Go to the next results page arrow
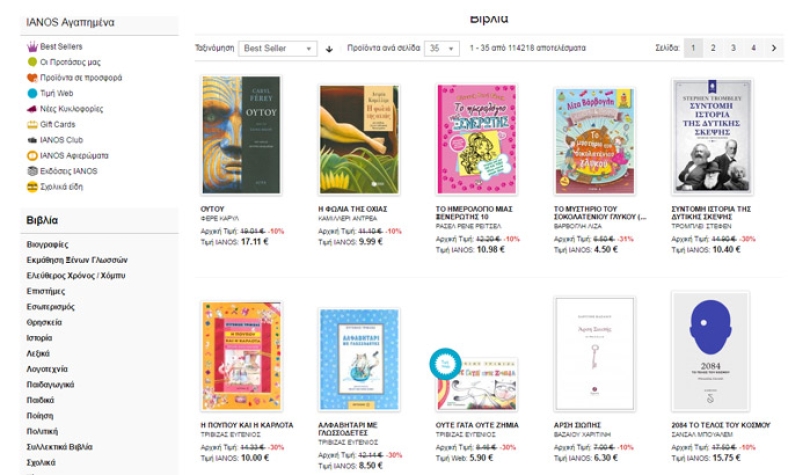Screen dimensions: 810x475 [x=773, y=48]
